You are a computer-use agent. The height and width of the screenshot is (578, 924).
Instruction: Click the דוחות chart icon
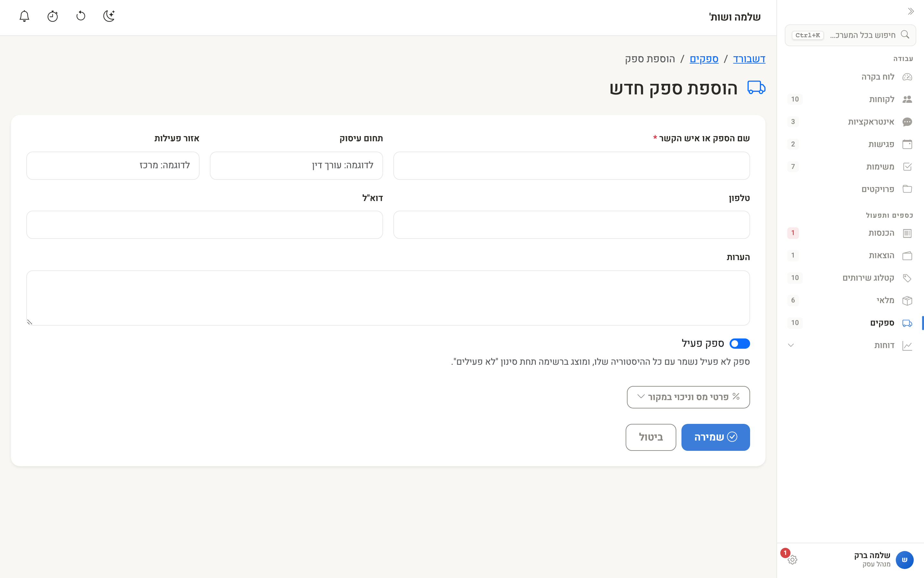(x=907, y=346)
